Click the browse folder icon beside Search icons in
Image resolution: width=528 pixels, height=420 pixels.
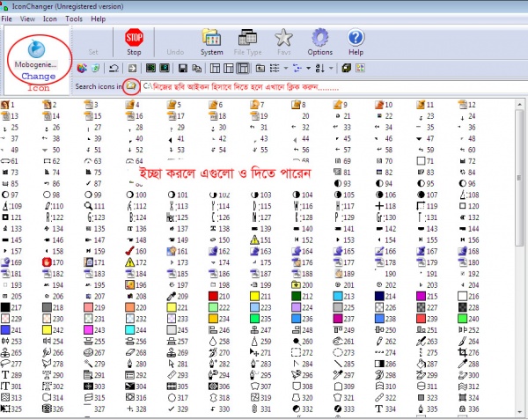130,86
